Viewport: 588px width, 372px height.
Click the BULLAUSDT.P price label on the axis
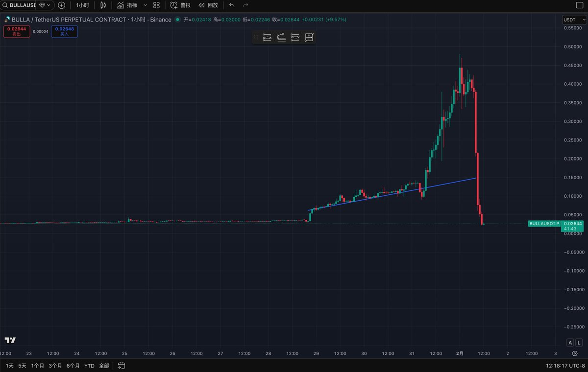coord(543,224)
